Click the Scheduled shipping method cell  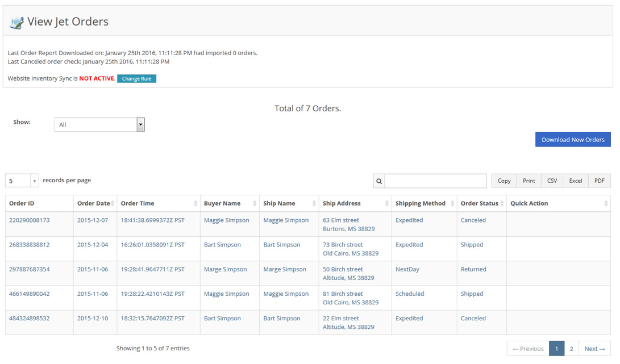click(x=410, y=294)
